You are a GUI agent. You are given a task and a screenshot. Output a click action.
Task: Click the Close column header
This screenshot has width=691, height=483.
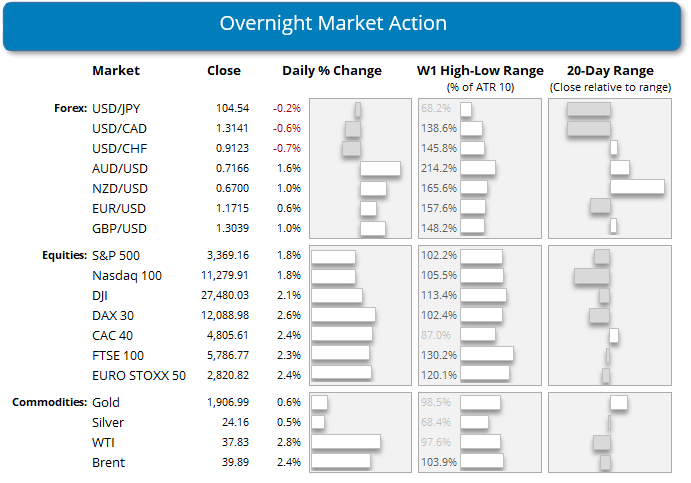pos(224,71)
